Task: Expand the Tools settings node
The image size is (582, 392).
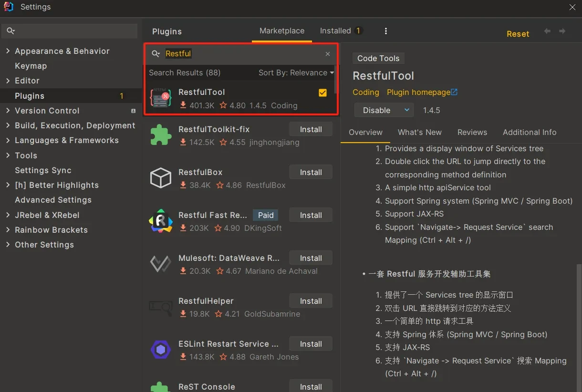Action: tap(8, 155)
